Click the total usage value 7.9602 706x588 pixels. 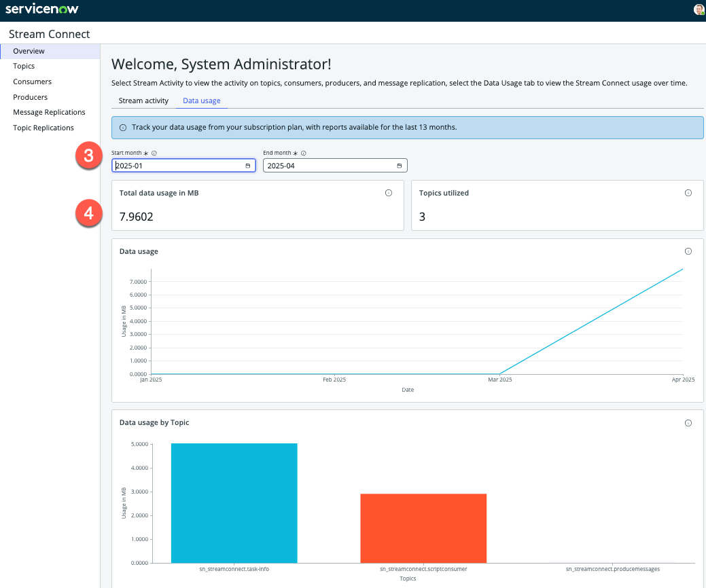[137, 217]
